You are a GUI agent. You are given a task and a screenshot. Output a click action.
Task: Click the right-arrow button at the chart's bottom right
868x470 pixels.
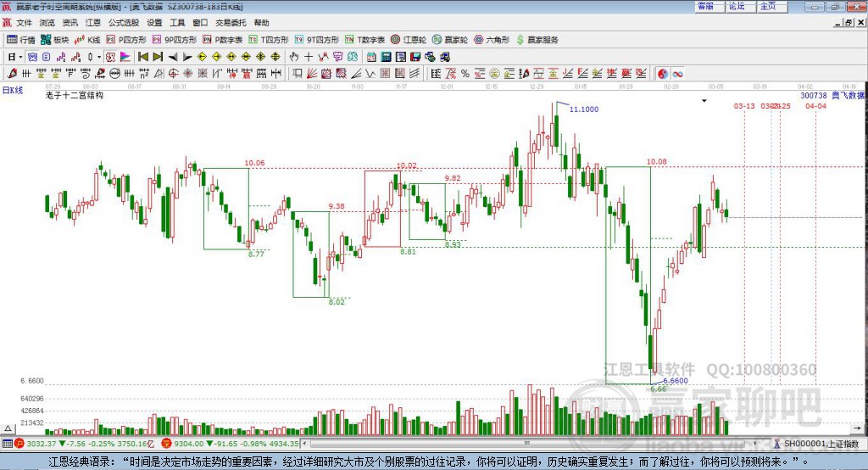[x=858, y=428]
